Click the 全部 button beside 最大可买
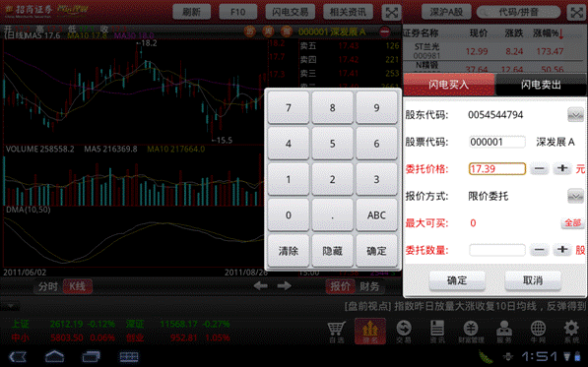588x367 pixels. pos(572,222)
